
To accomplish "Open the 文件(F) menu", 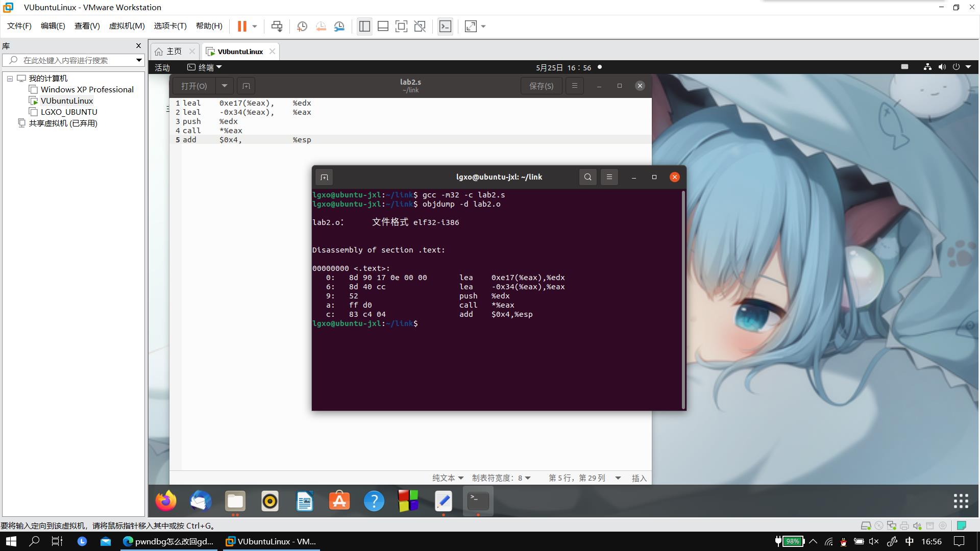I will coord(19,26).
